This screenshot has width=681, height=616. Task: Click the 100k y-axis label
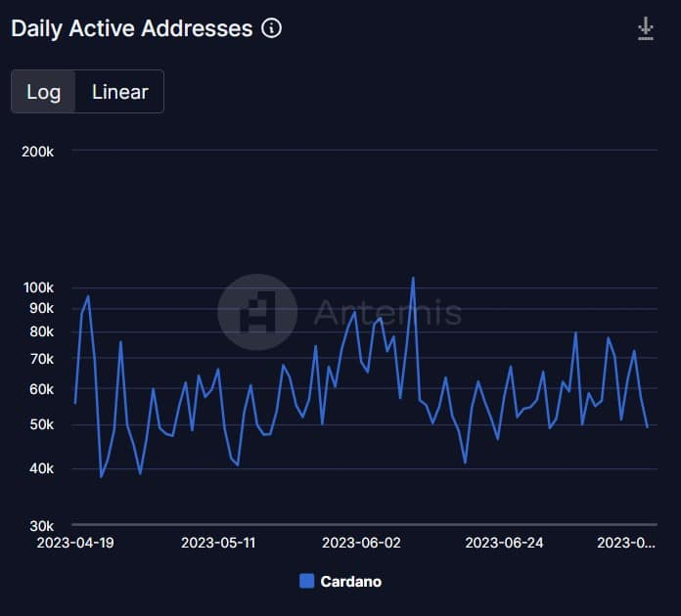[38, 287]
